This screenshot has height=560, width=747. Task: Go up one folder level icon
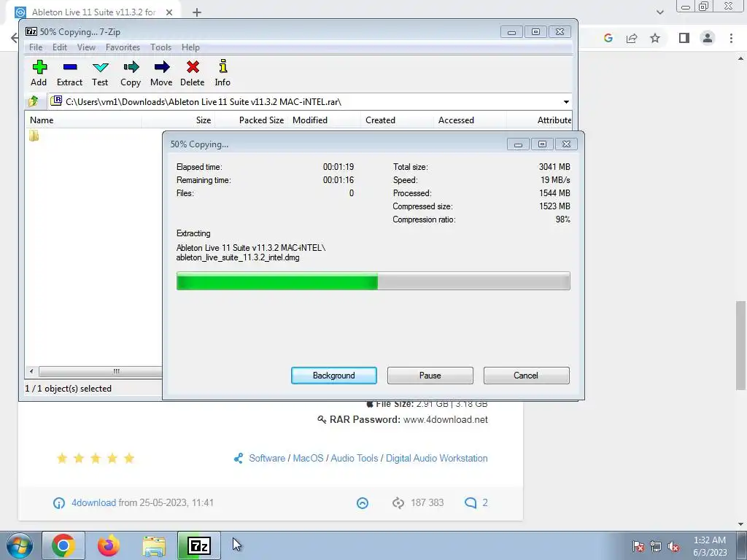[x=34, y=101]
